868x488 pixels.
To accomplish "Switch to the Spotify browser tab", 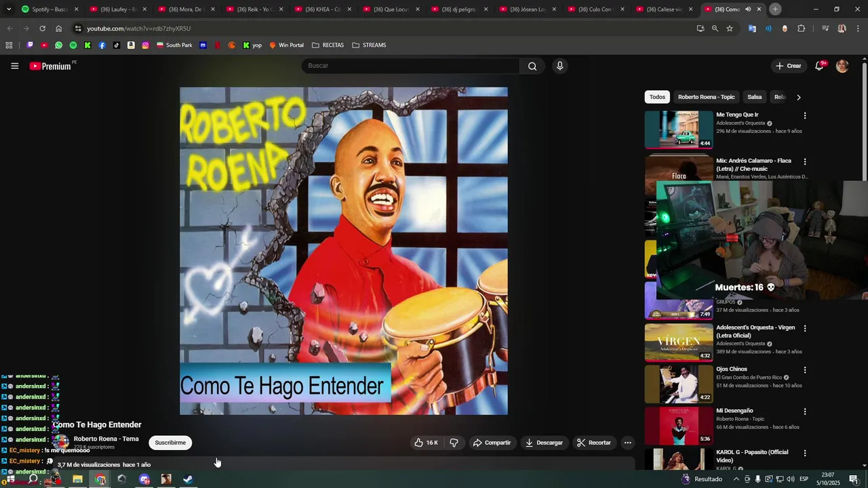I will click(x=49, y=9).
